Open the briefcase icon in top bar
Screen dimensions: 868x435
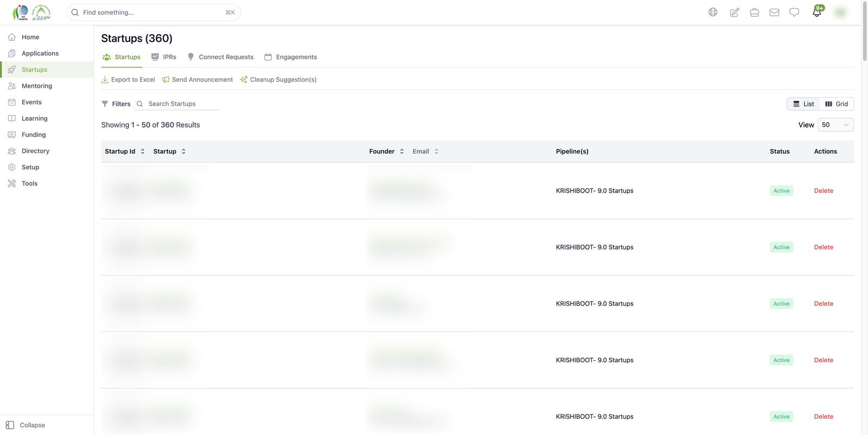click(x=754, y=12)
